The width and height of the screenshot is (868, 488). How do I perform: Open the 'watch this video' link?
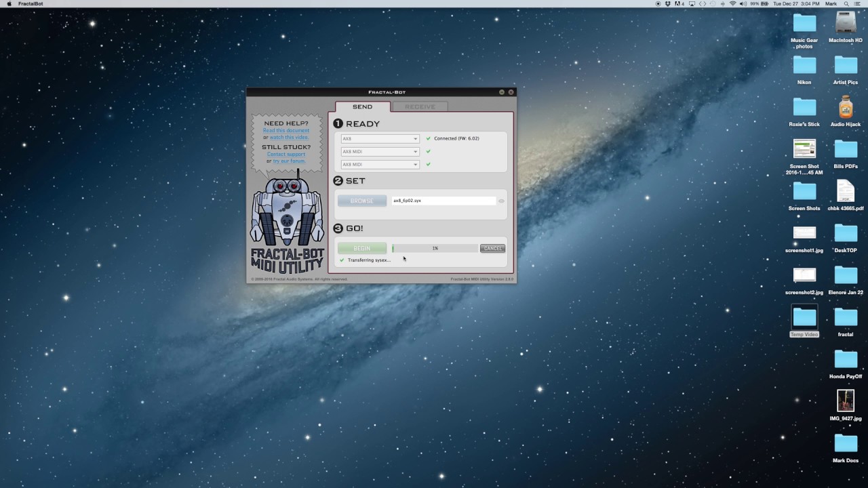coord(290,137)
